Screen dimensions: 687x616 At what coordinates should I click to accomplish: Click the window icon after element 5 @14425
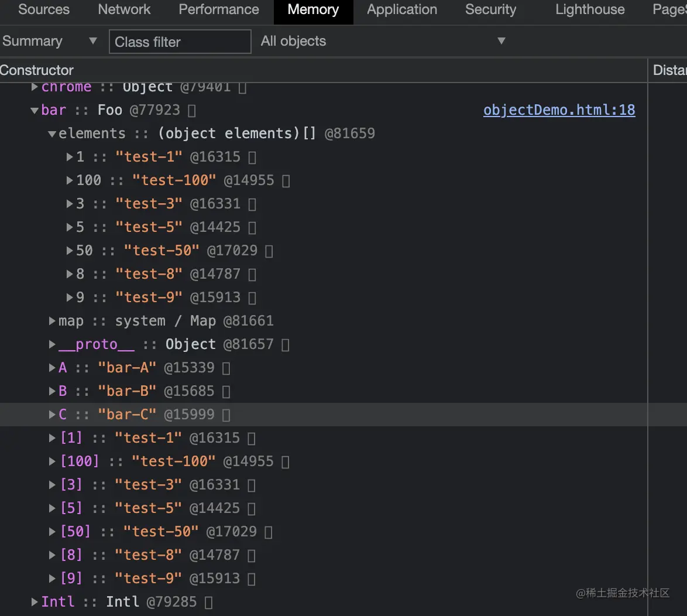pos(252,228)
